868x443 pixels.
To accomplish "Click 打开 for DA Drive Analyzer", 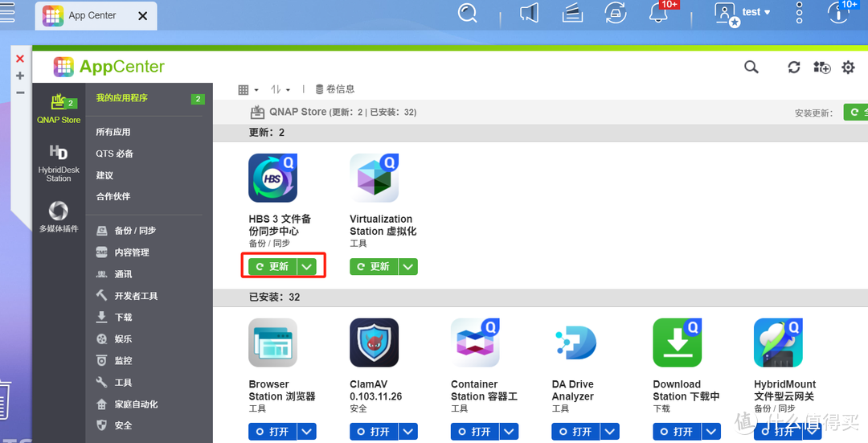I will 575,432.
